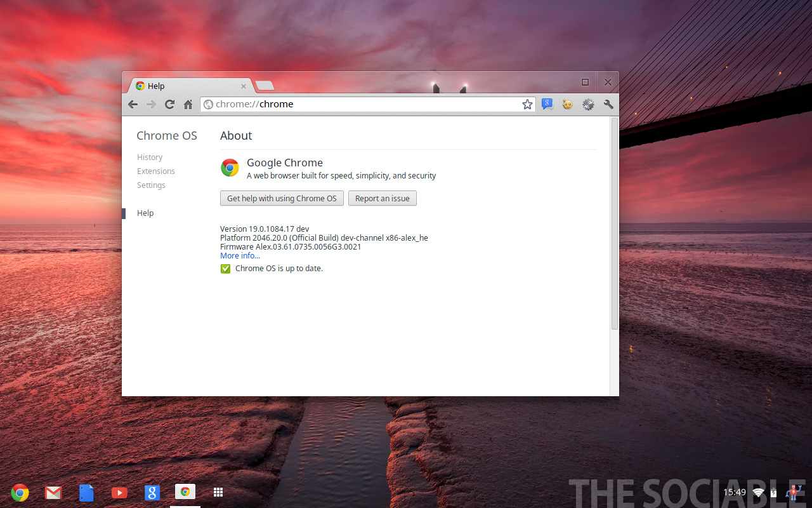This screenshot has height=508, width=812.
Task: Go to Settings in the sidebar
Action: 151,185
